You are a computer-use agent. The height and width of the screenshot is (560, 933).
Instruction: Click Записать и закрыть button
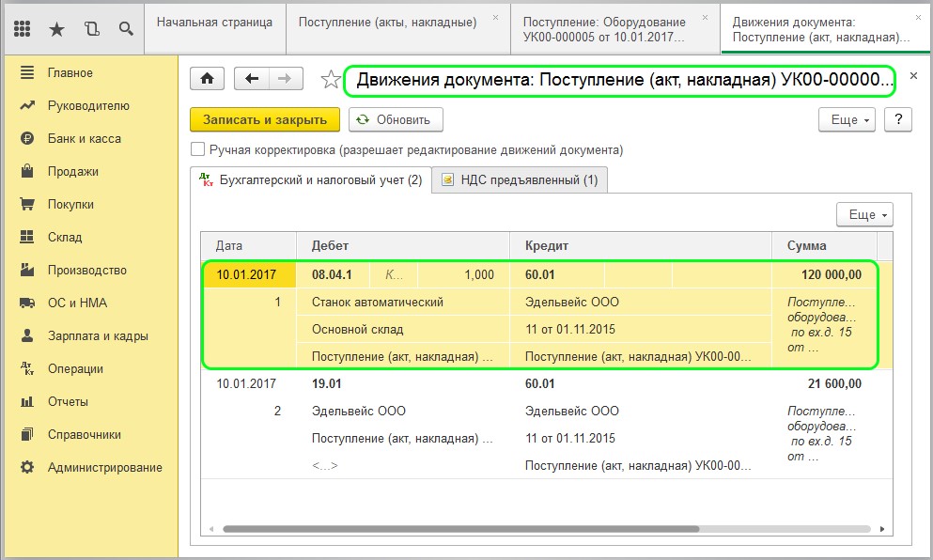coord(265,119)
